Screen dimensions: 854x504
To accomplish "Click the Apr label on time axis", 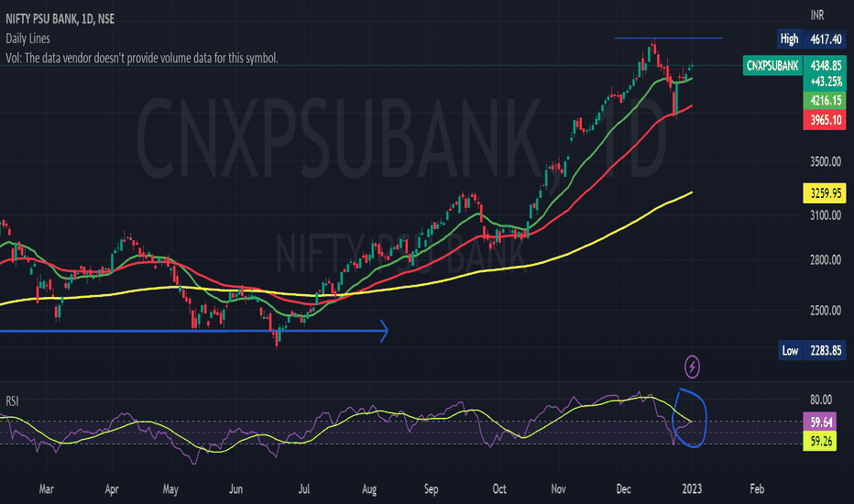I will (x=112, y=489).
